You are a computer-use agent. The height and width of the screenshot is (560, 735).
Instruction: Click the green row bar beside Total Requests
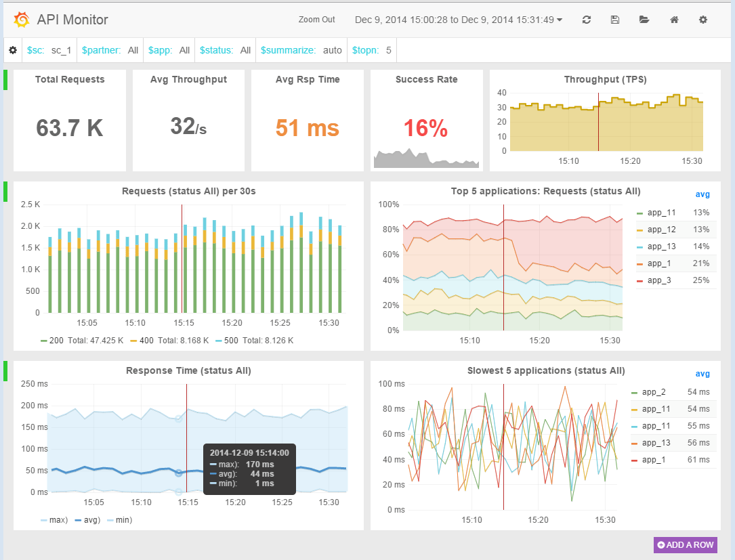coord(5,80)
